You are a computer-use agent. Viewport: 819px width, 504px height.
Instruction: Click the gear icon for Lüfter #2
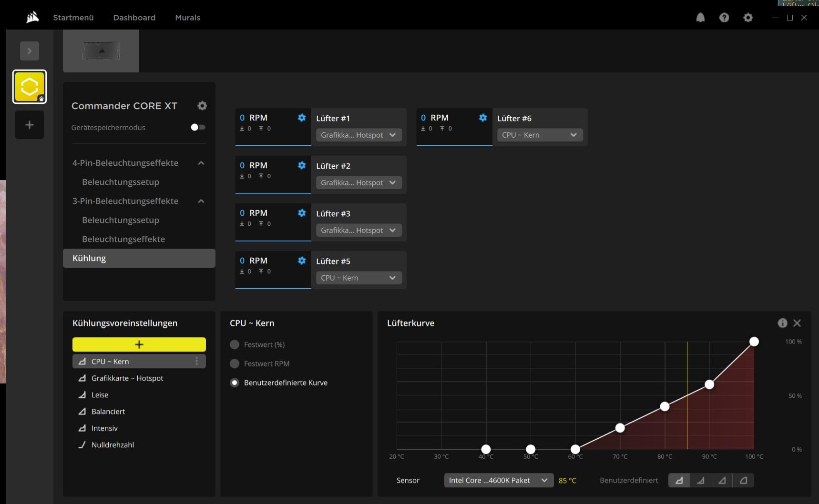pyautogui.click(x=302, y=165)
